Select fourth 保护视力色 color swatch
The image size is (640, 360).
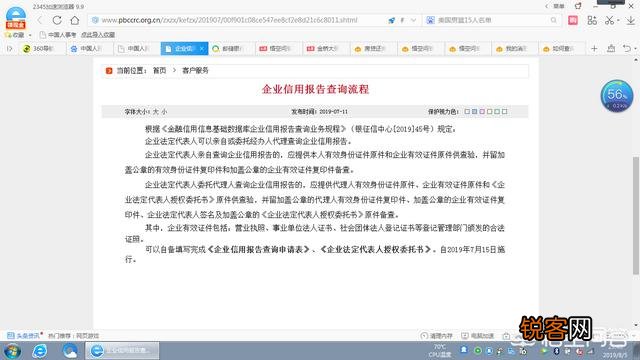point(489,111)
